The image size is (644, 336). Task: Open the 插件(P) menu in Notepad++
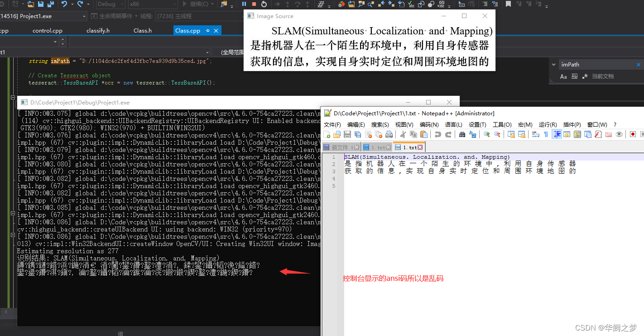coord(572,125)
